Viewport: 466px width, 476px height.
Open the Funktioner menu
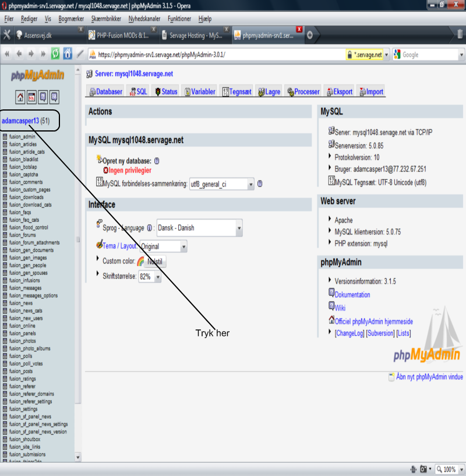pos(179,19)
